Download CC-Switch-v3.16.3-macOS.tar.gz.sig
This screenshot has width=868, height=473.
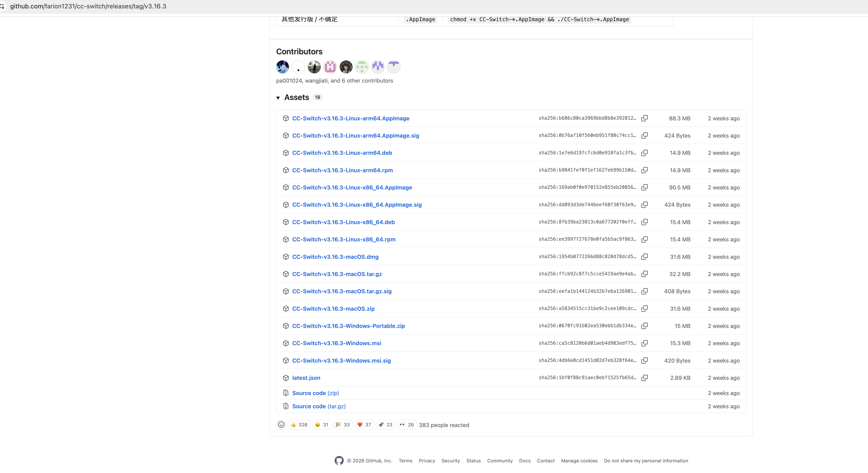342,291
